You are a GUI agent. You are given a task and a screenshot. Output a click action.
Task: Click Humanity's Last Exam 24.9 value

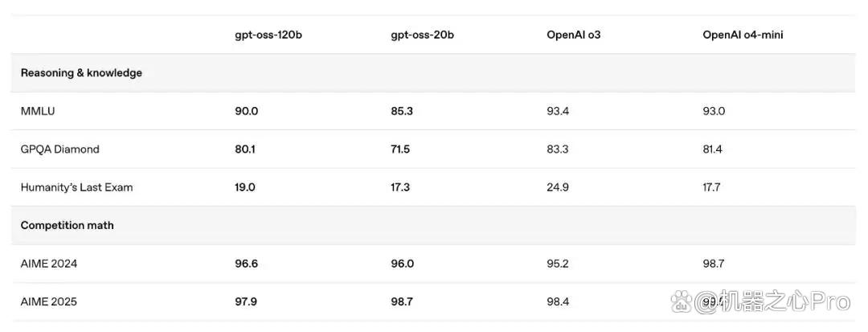[558, 187]
